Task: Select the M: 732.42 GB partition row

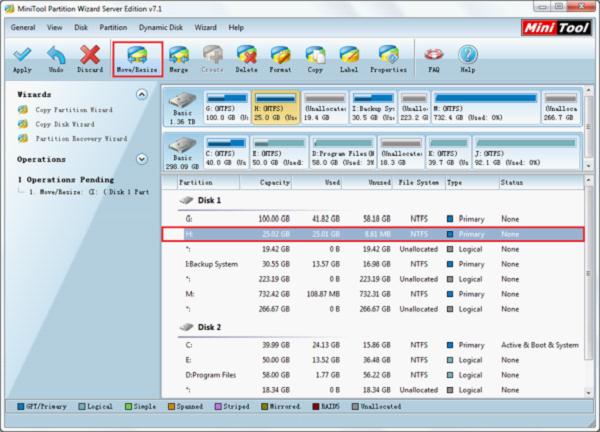Action: click(x=373, y=294)
